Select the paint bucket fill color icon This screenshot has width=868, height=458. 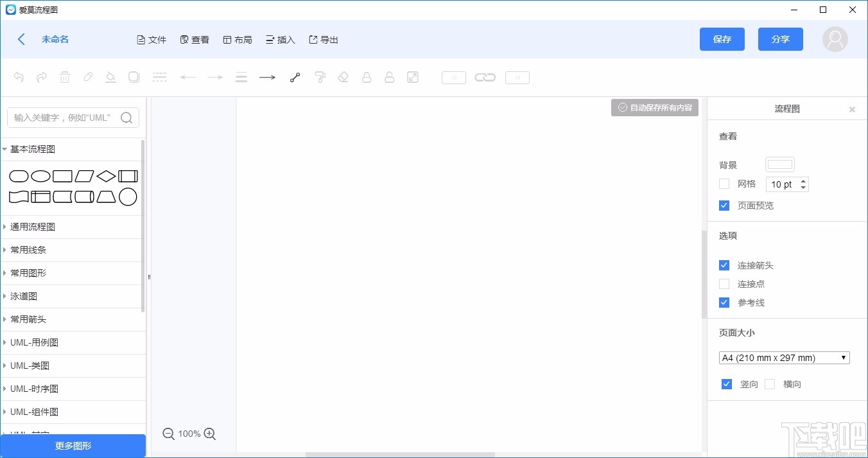click(110, 78)
